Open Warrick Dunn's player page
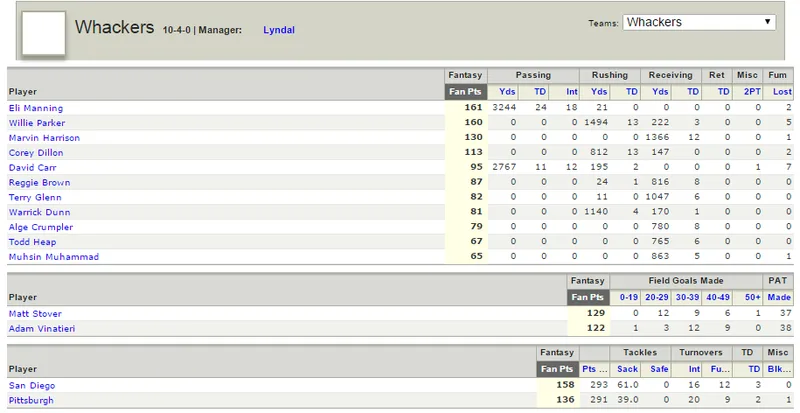 (x=39, y=212)
